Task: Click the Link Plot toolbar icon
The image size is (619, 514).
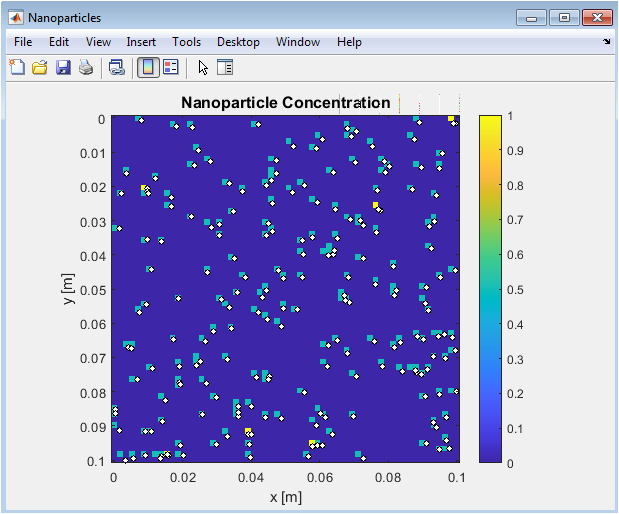Action: pyautogui.click(x=117, y=68)
